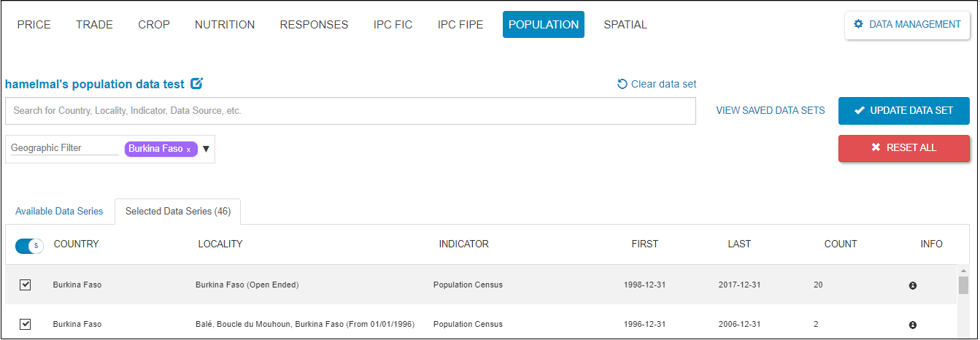Click the table's vertical scrollbar thumb
Screen dimensions: 980x340
(x=963, y=285)
